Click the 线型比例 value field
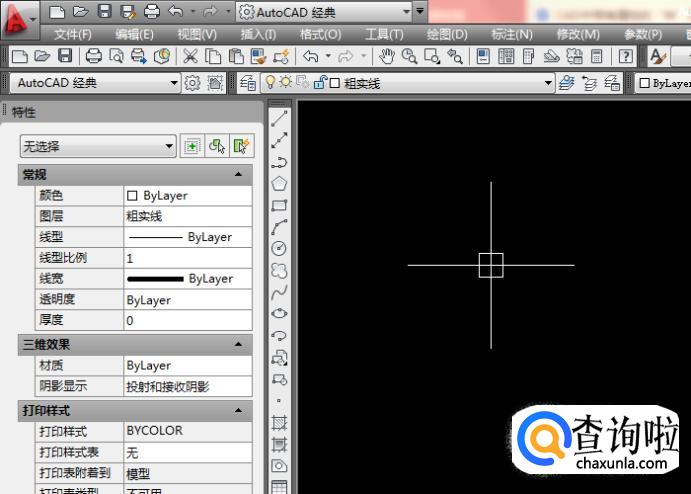 [x=187, y=258]
